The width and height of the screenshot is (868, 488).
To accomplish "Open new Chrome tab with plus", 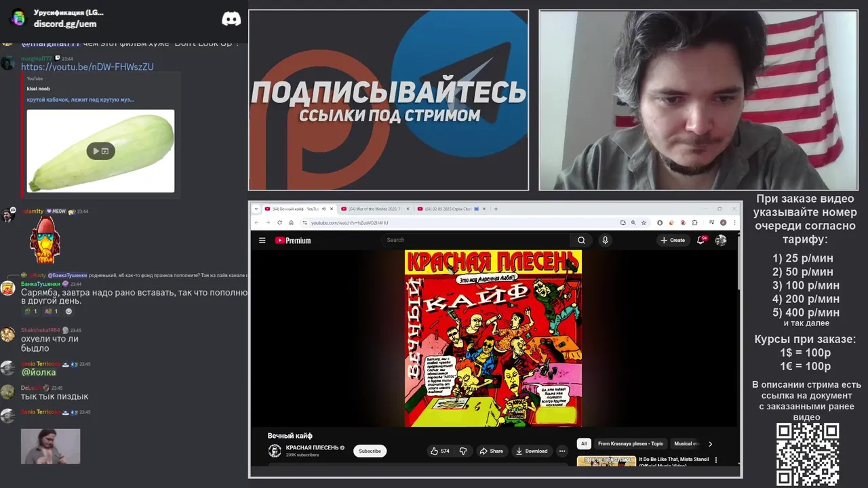I will (496, 209).
